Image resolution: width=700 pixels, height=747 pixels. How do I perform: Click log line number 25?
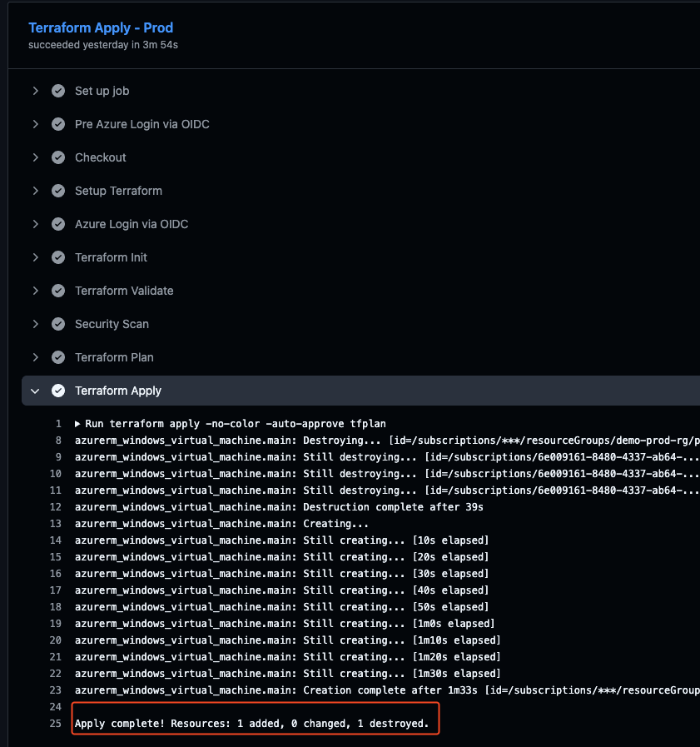click(x=56, y=724)
